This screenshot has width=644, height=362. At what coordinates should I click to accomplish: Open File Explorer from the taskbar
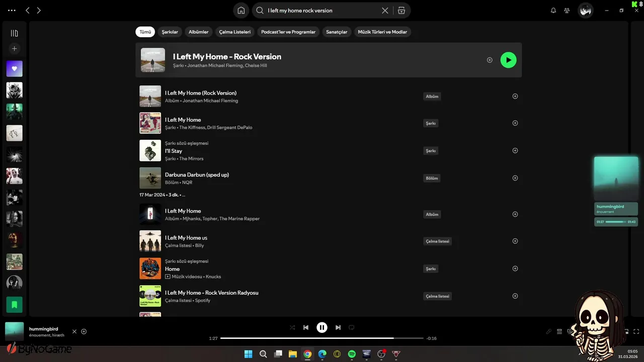pos(292,354)
